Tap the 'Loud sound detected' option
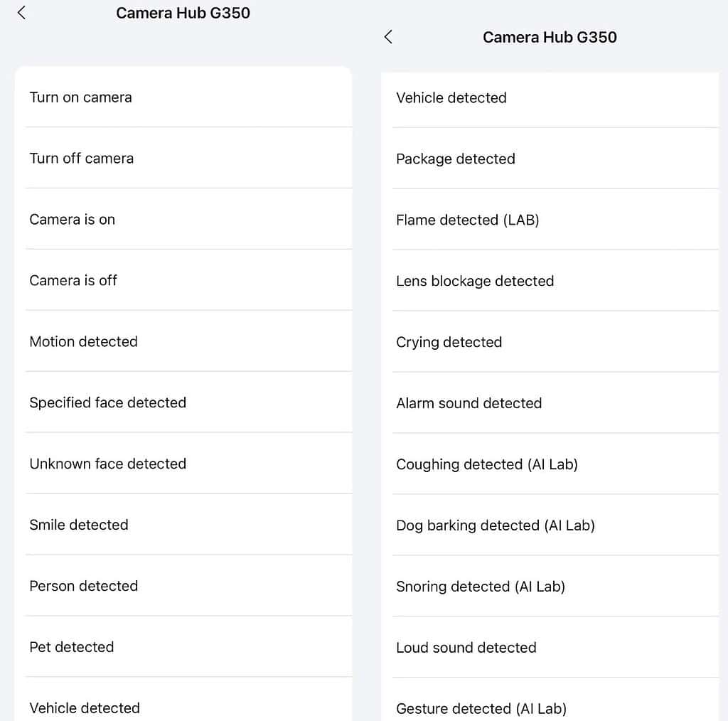728x721 pixels. (466, 648)
